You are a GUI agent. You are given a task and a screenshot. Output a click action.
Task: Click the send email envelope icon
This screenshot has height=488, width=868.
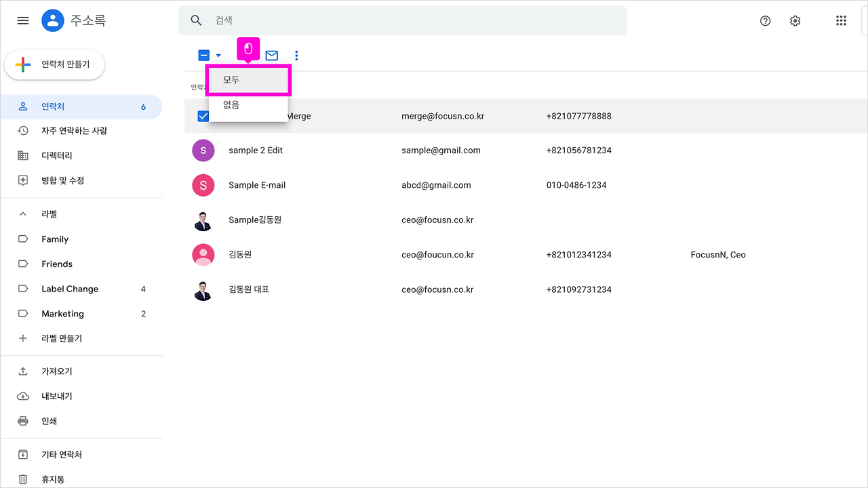coord(272,56)
